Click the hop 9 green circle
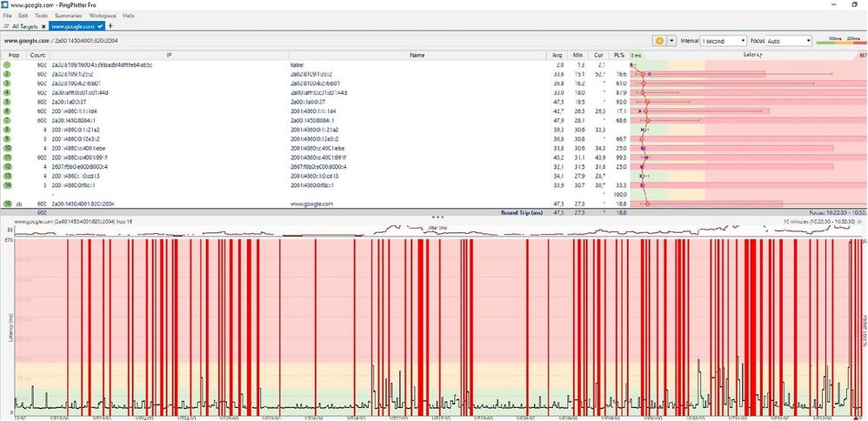 point(7,139)
